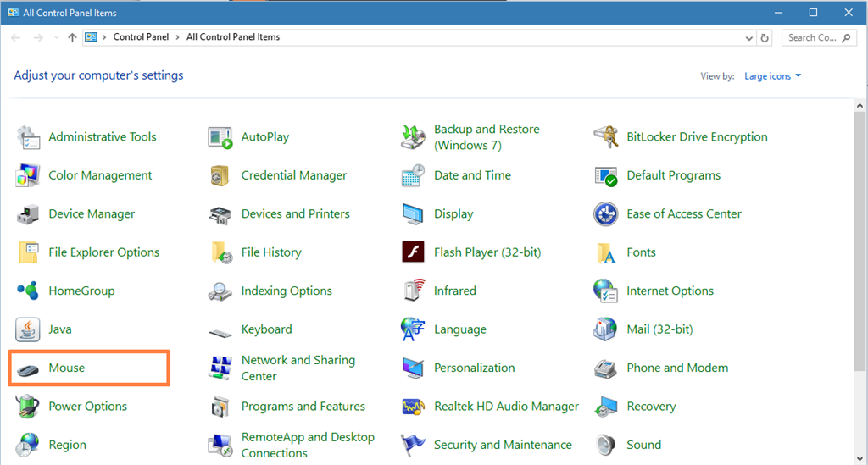Click the vertical scrollbar thumb
868x465 pixels.
[x=860, y=241]
